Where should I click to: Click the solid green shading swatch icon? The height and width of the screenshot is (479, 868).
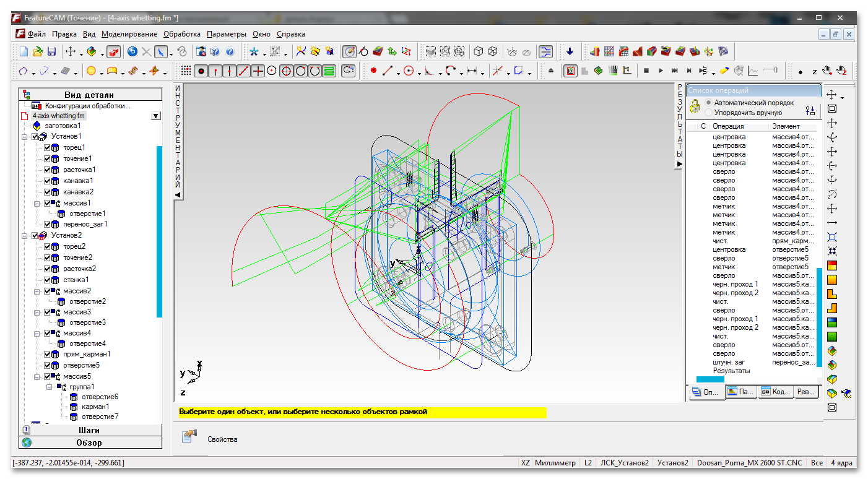point(832,337)
